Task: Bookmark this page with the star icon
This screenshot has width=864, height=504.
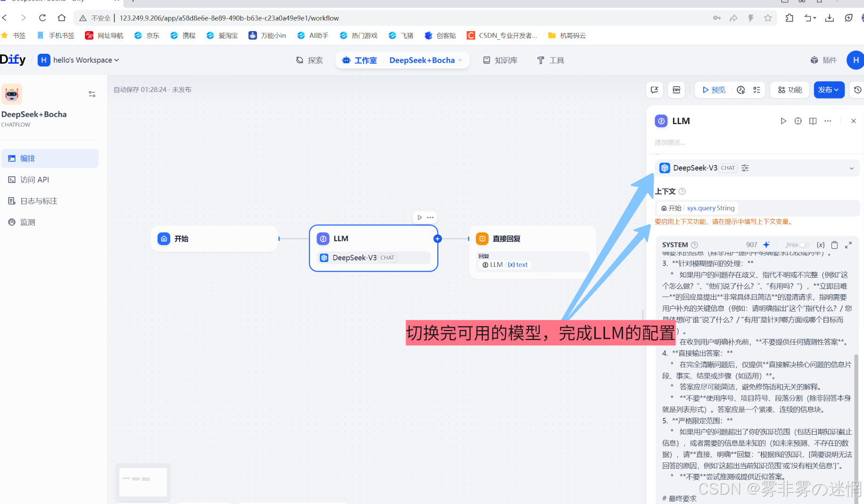Action: 768,18
